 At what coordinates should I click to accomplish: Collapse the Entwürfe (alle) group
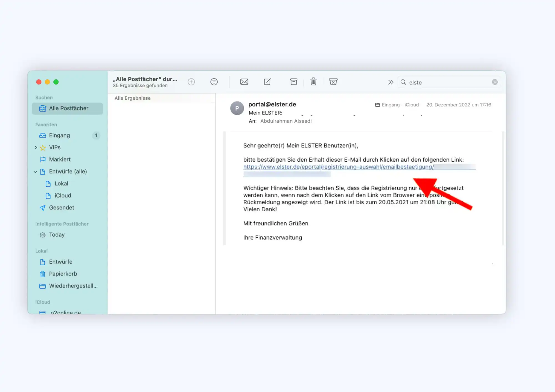pos(36,172)
